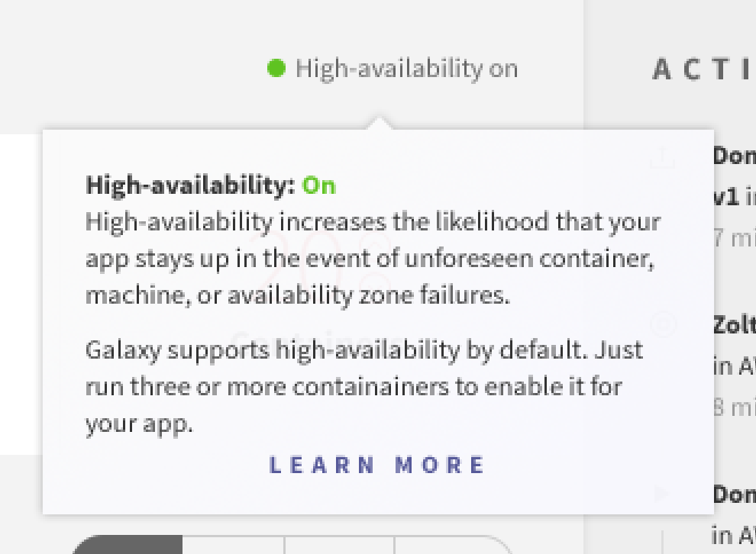Select the second segment of the bottom segmented control
This screenshot has height=554, width=756.
tap(234, 544)
